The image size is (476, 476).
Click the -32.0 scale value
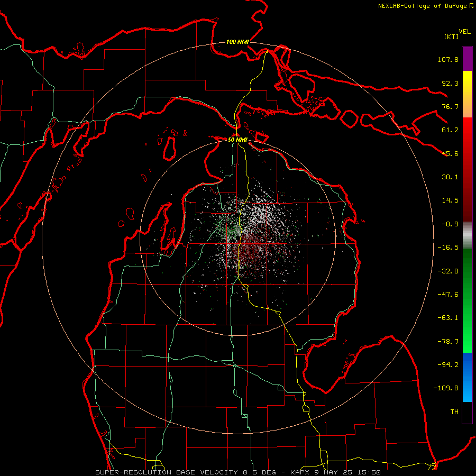[x=448, y=271]
